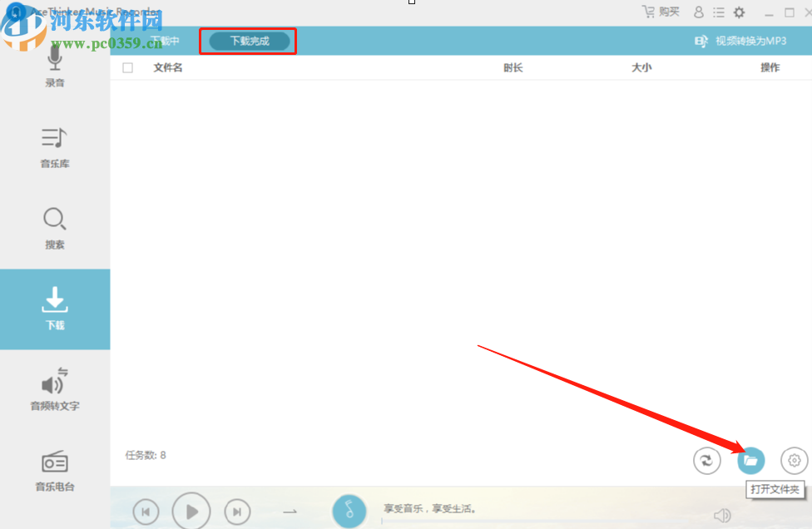Open the 音乐库 music library panel
Screen dimensions: 812x529
[x=54, y=148]
